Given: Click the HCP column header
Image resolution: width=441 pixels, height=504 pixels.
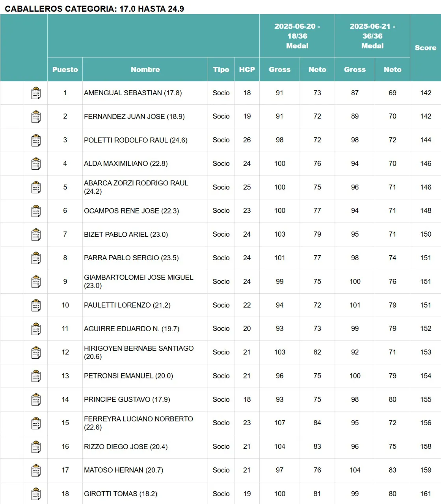Looking at the screenshot, I should click(x=247, y=69).
